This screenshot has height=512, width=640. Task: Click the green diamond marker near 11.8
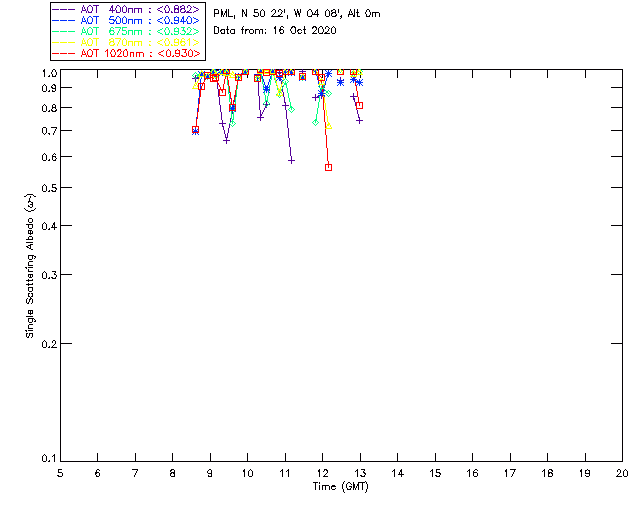click(316, 122)
